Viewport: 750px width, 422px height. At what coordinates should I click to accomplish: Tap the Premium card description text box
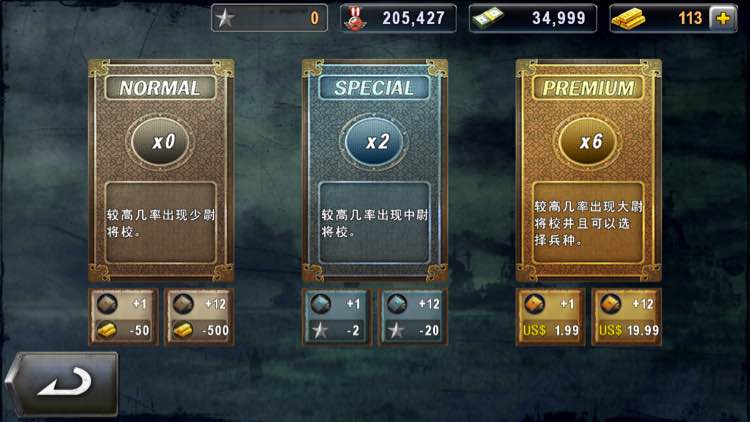pos(589,223)
